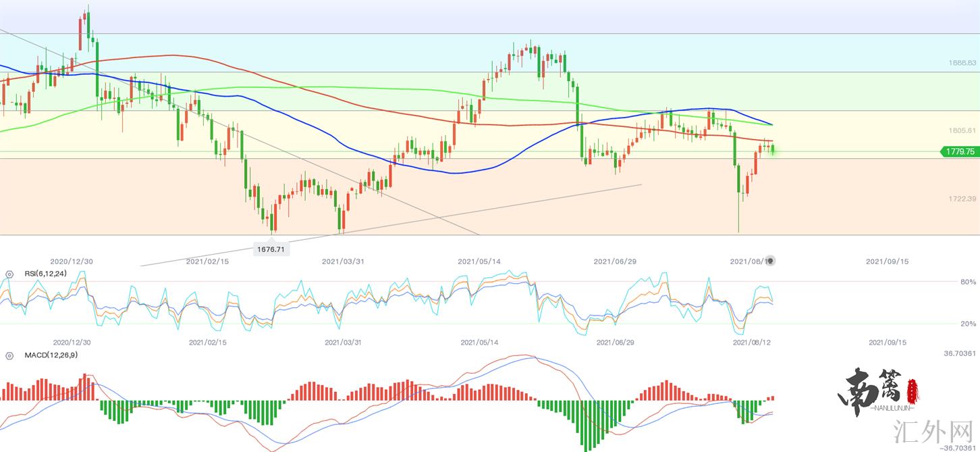980x452 pixels.
Task: Select 2021/09/15 on main chart time axis
Action: click(x=886, y=261)
